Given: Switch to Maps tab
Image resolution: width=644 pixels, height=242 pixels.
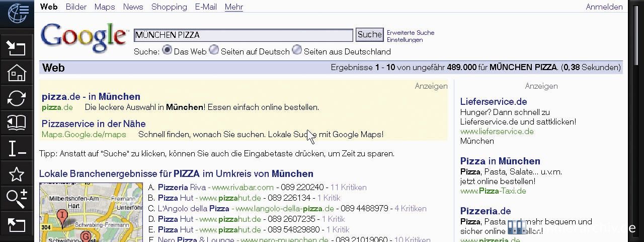Looking at the screenshot, I should coord(105,7).
